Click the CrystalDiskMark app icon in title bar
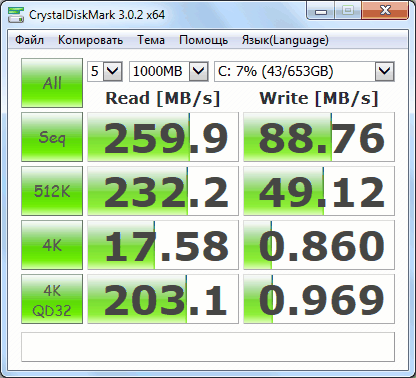The image size is (416, 378). pyautogui.click(x=16, y=15)
